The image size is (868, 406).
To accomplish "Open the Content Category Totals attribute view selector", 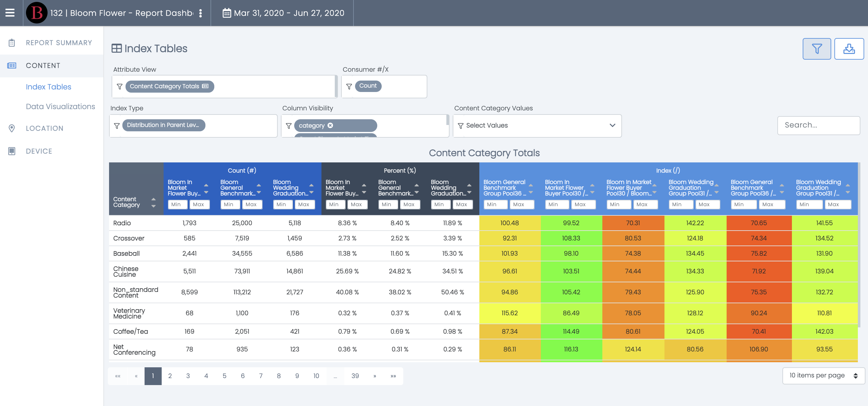I will pos(170,86).
